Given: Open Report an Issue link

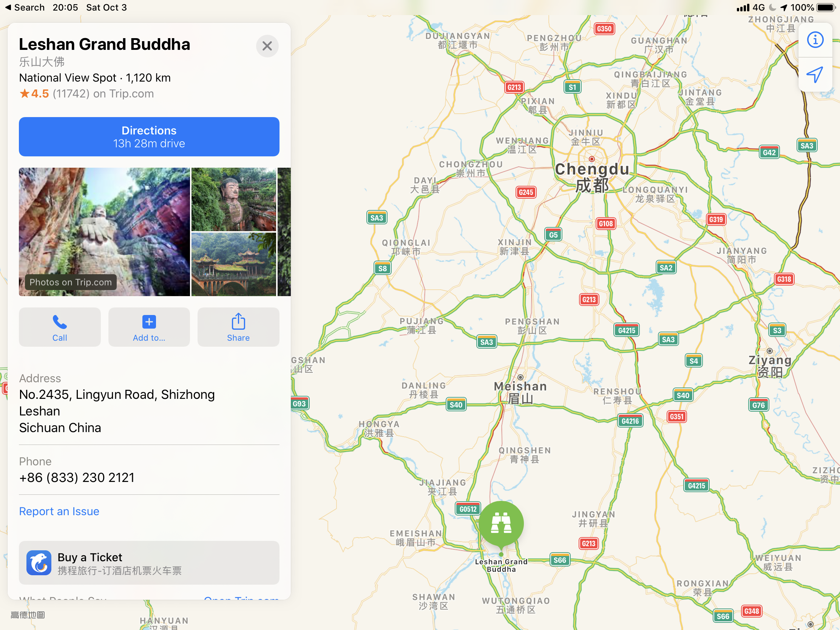Looking at the screenshot, I should [59, 511].
